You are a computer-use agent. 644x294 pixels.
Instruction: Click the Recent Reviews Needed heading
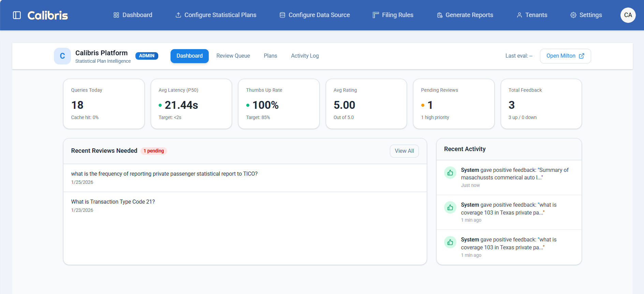click(104, 151)
